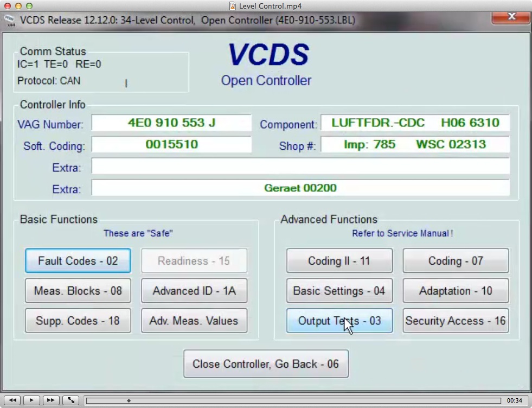Click the rewind playback button
This screenshot has height=408, width=532.
(x=12, y=400)
